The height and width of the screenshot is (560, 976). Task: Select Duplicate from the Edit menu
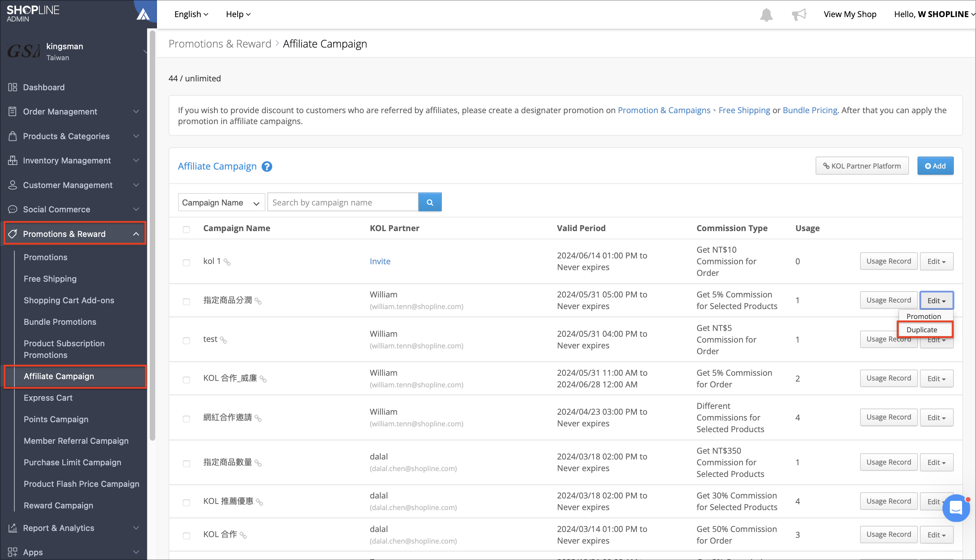pyautogui.click(x=925, y=330)
